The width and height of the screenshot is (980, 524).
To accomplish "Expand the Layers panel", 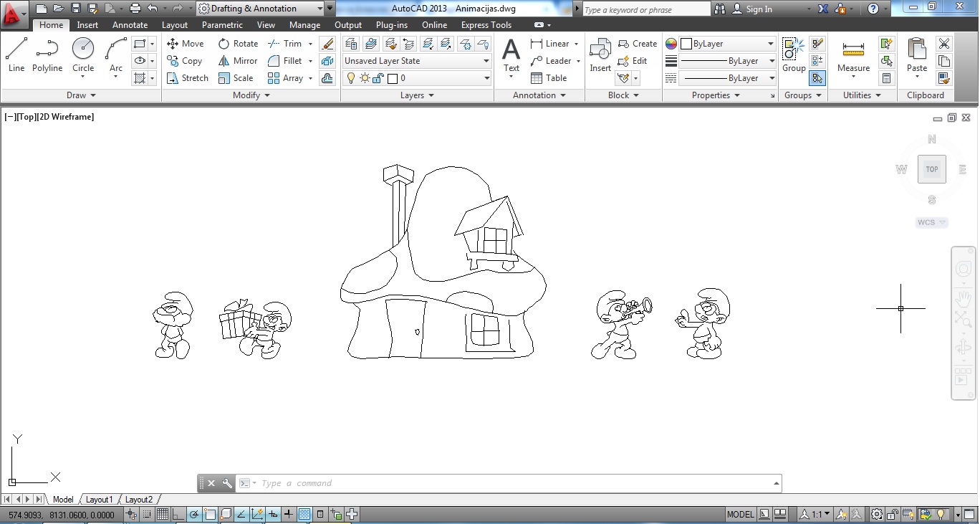I will [x=417, y=95].
